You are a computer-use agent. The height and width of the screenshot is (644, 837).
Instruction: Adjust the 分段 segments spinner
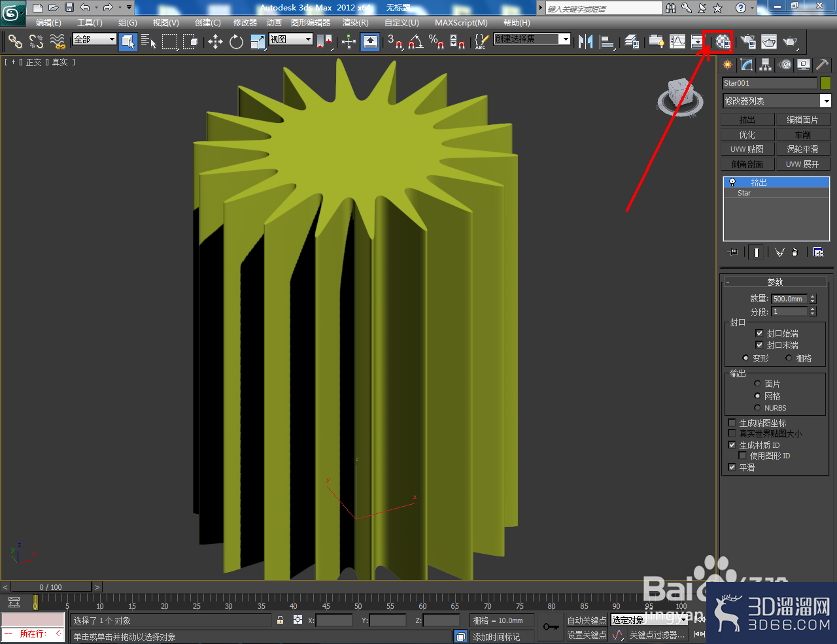[x=813, y=311]
